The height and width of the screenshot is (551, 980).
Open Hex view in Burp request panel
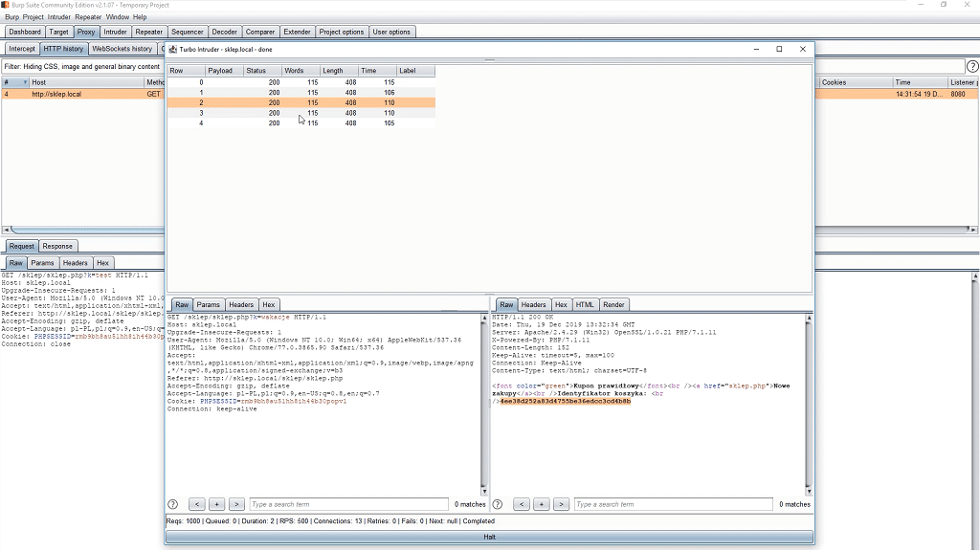[103, 263]
